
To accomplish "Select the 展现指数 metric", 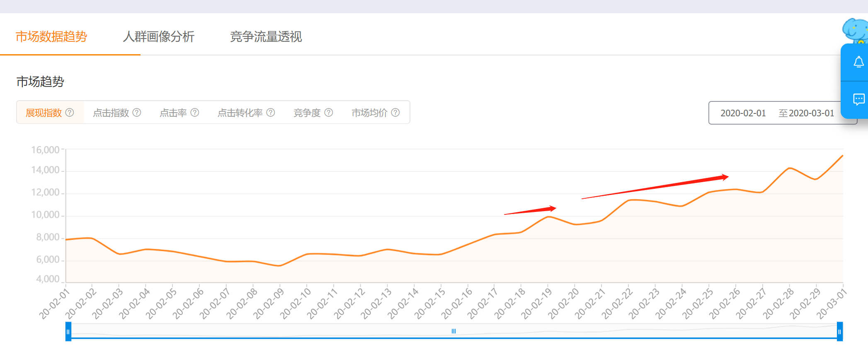I will [44, 113].
